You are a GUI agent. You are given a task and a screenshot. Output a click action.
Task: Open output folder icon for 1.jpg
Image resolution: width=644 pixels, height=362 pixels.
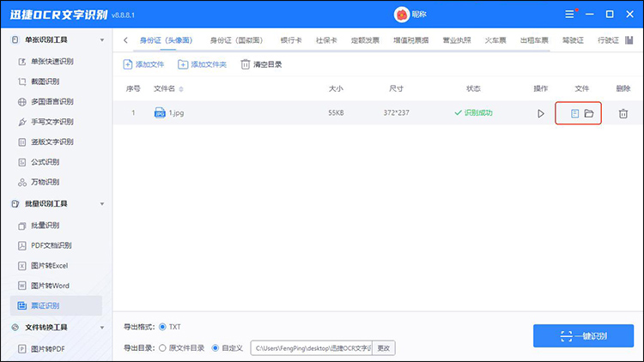click(589, 113)
